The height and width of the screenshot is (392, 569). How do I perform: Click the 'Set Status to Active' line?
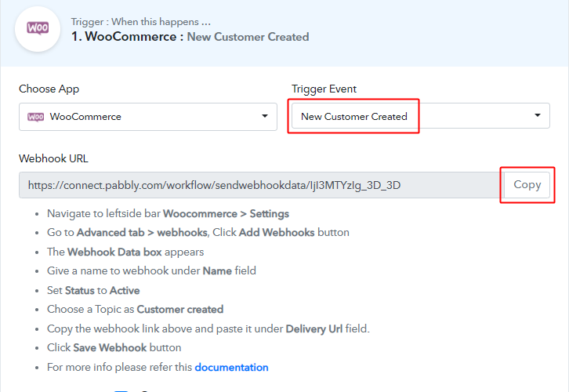tap(93, 290)
